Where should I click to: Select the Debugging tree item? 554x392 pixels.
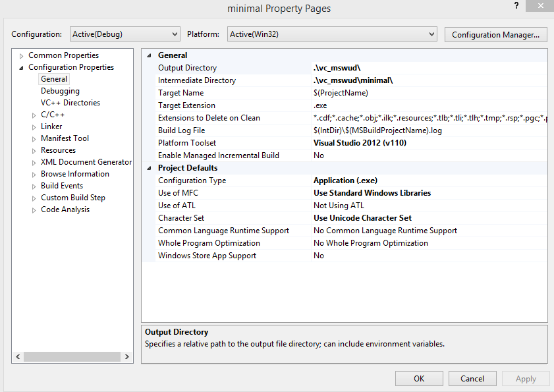pyautogui.click(x=60, y=90)
